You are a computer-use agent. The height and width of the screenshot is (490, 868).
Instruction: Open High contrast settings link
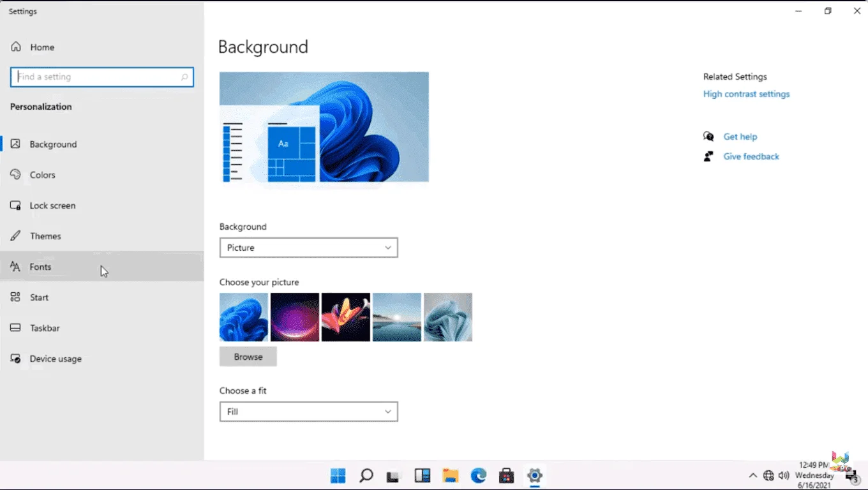tap(746, 94)
